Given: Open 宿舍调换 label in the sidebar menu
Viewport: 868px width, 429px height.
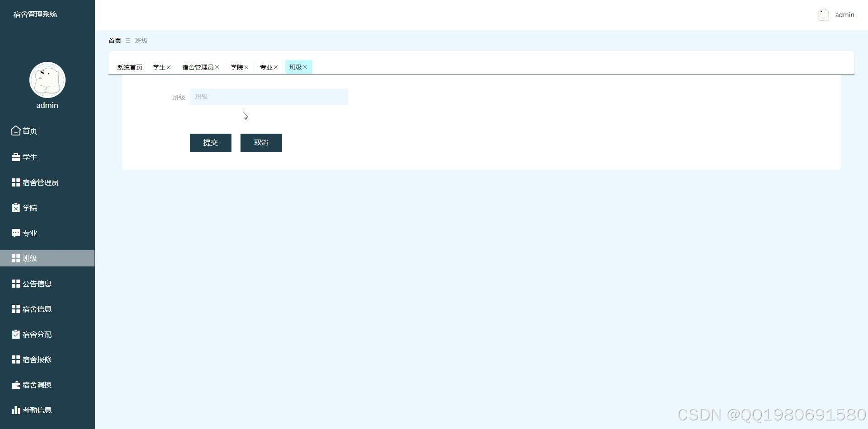Looking at the screenshot, I should coord(37,385).
